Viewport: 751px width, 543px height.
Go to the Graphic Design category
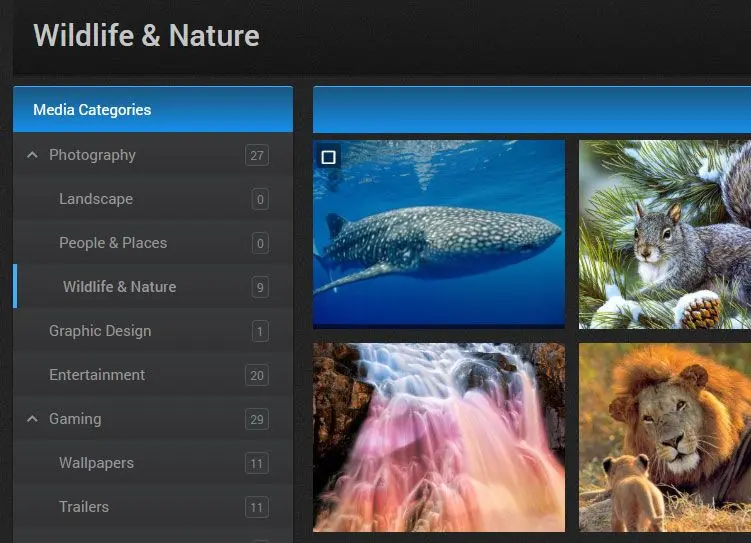click(100, 331)
